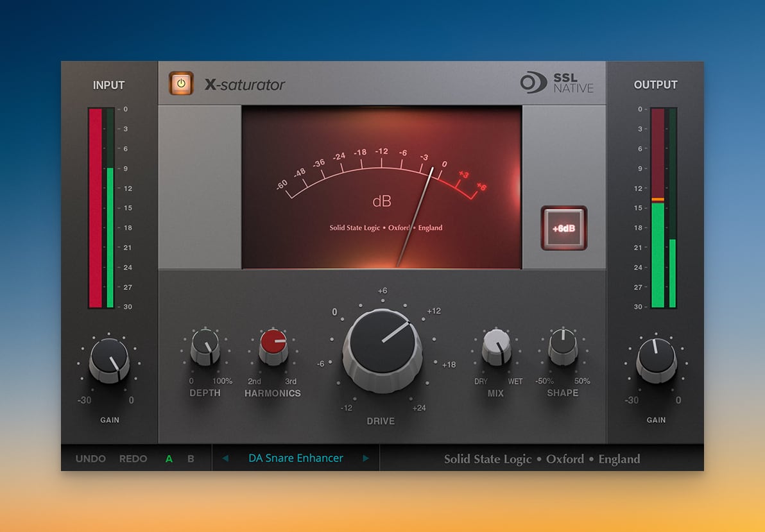
Task: Open the DA Snare Enhancer preset menu
Action: 295,458
